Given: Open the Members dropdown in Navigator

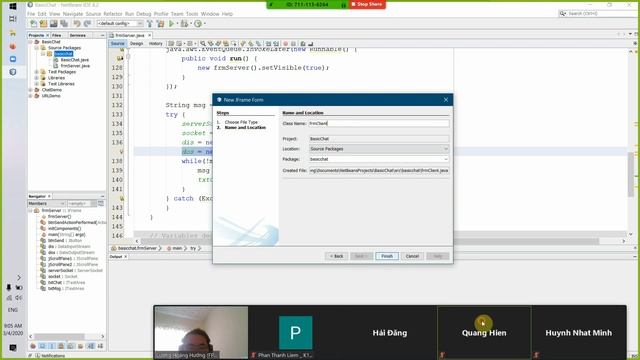Looking at the screenshot, I should pos(62,203).
